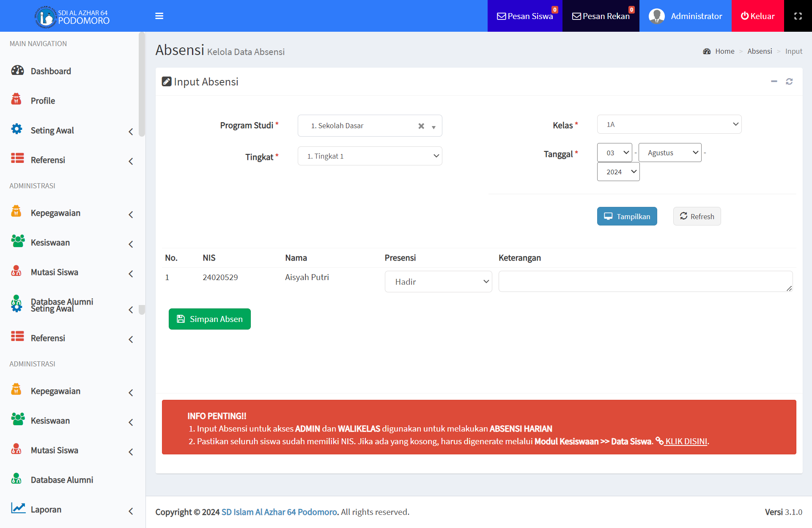Click the Keterangan text field for Aisyah Putri
The height and width of the screenshot is (528, 812).
click(x=645, y=281)
